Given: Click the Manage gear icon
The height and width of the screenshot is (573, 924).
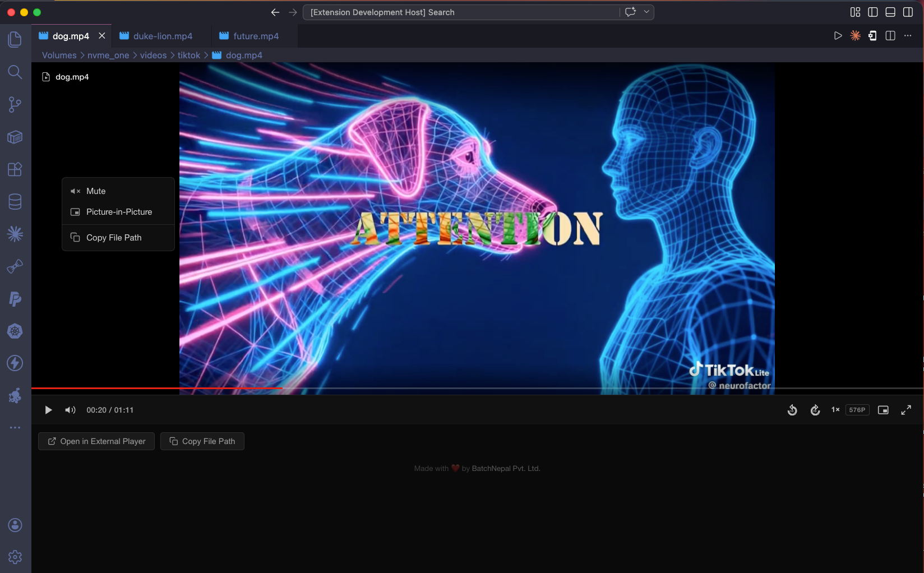Looking at the screenshot, I should 15,557.
